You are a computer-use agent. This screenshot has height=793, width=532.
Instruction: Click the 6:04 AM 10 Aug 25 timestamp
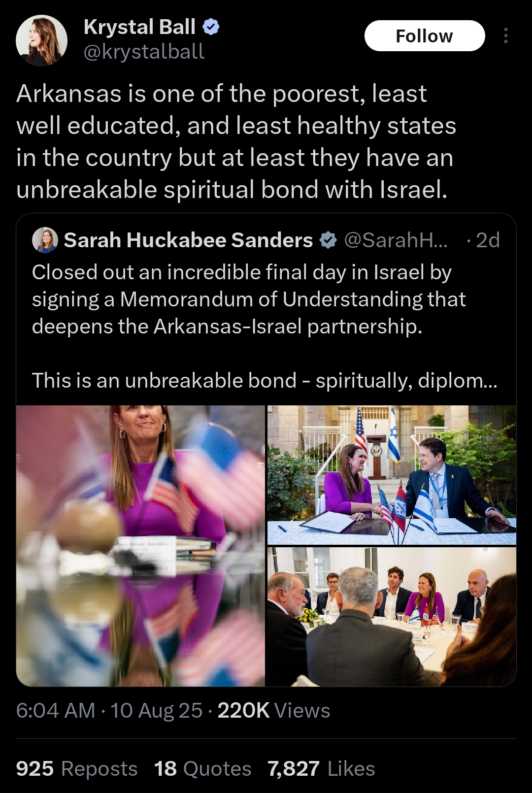(x=109, y=710)
